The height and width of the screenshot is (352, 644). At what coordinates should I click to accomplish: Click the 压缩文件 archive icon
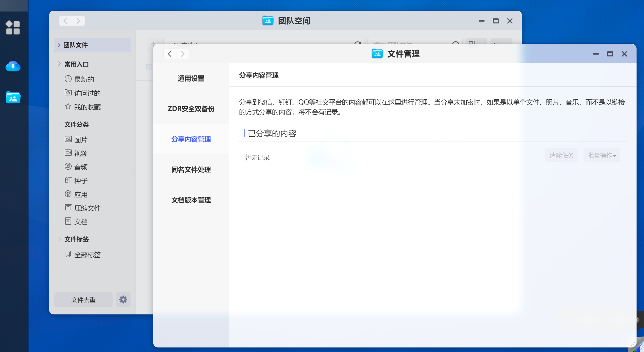coord(68,208)
